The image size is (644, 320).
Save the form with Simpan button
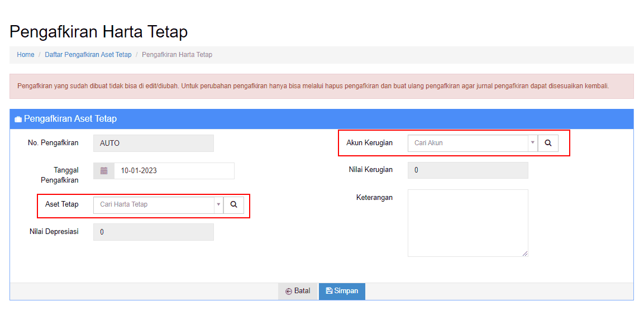[342, 292]
